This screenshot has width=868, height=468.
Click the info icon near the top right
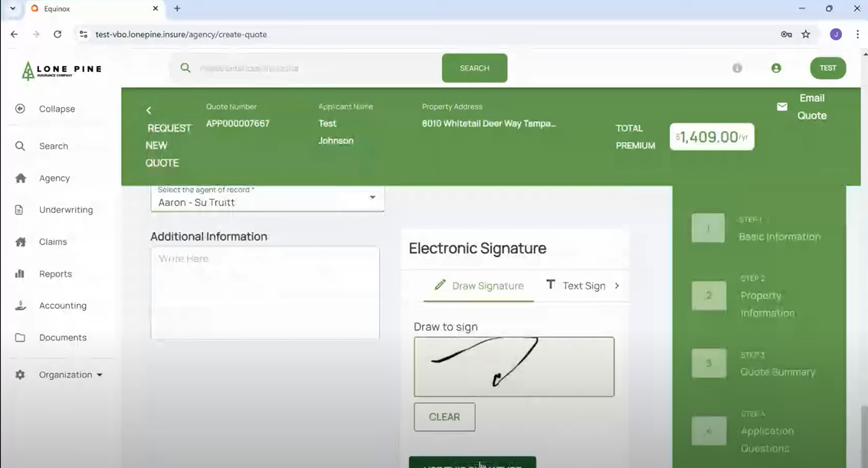pyautogui.click(x=737, y=67)
